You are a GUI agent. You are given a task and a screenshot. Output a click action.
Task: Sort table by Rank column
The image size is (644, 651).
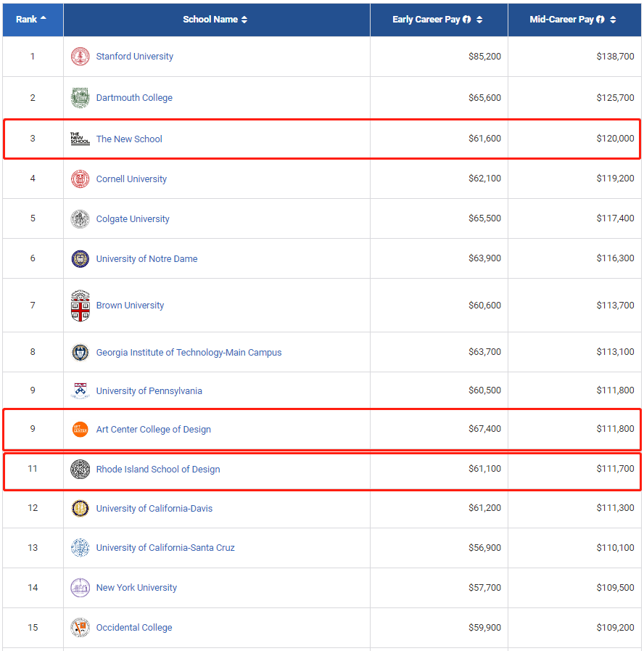click(33, 20)
